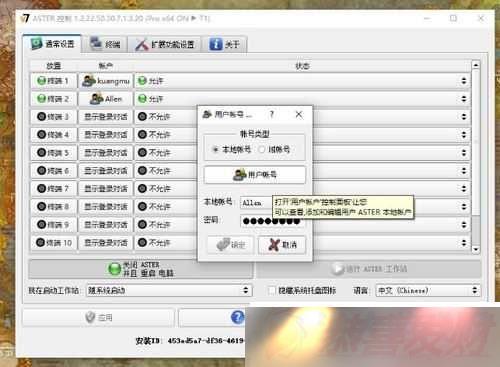Select the local account radio button
Viewport: 500px width, 367px height.
(215, 150)
